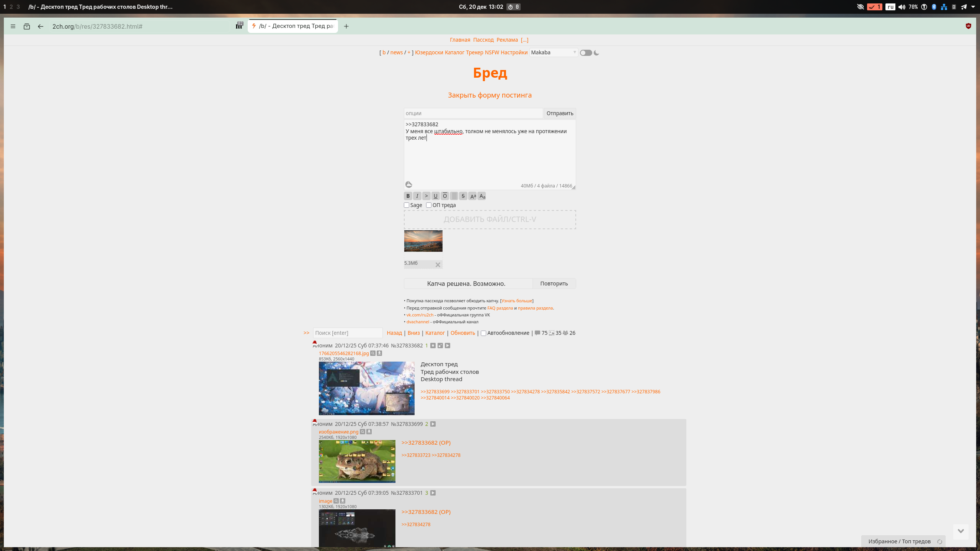980x551 pixels.
Task: Open uBlock Origin extension icon in browser
Action: 968,26
